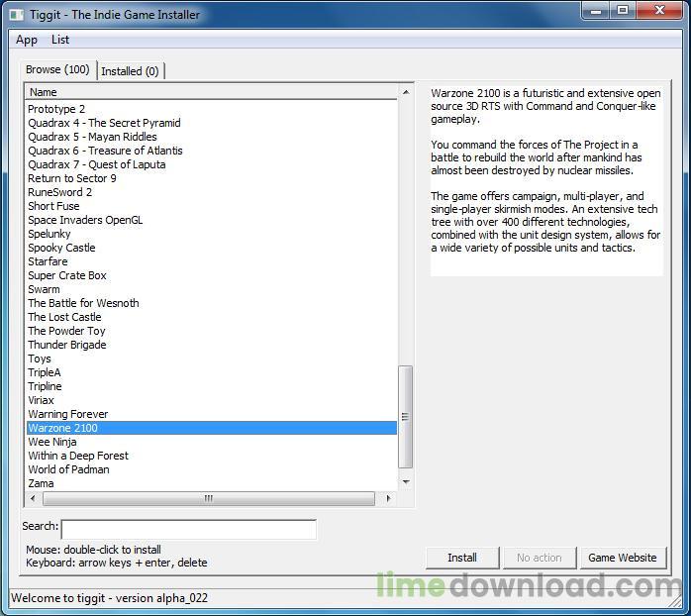Select Spelunky in the game list
Screen dimensions: 691x616
click(212, 234)
